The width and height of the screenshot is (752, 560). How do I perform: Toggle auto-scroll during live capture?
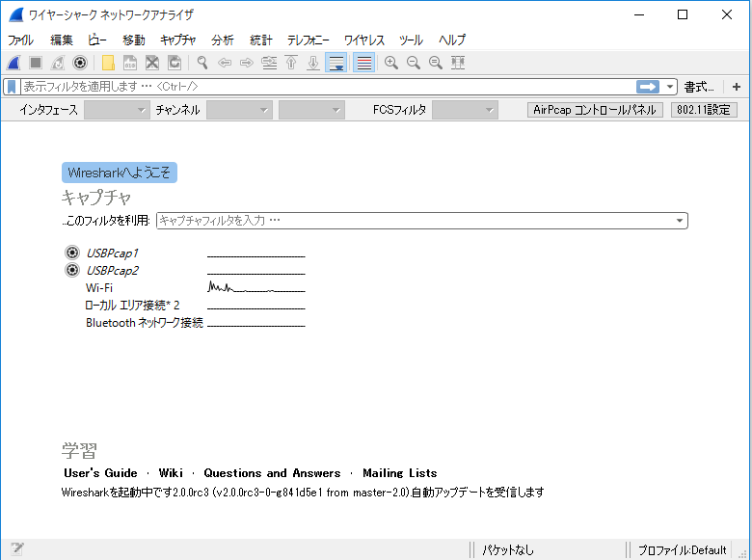point(336,63)
